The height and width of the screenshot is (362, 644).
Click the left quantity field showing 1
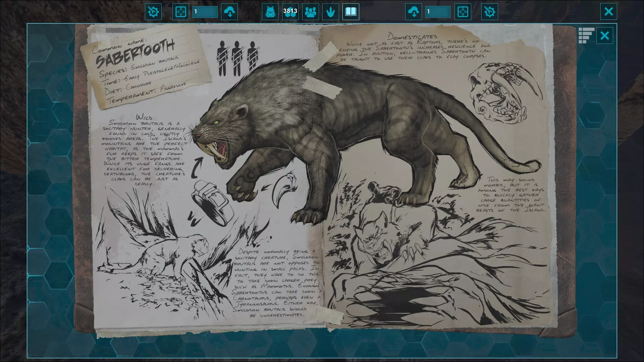tap(205, 12)
